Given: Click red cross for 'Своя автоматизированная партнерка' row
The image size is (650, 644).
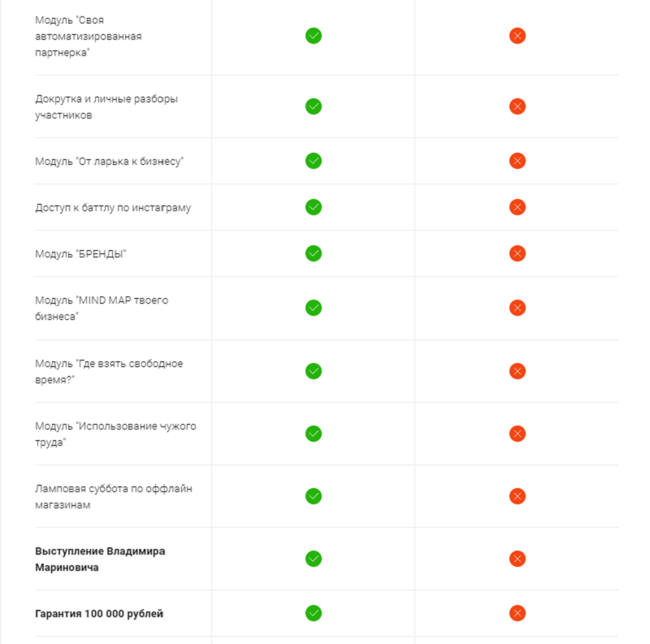Looking at the screenshot, I should 517,36.
